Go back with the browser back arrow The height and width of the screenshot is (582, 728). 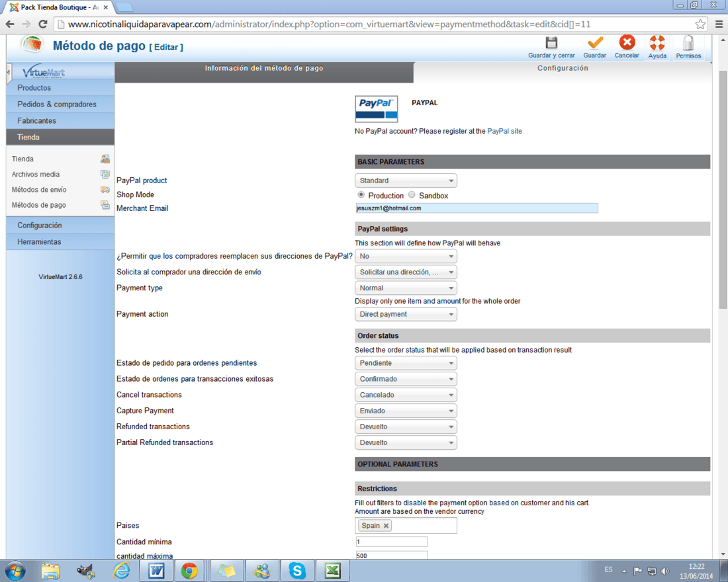(x=10, y=24)
